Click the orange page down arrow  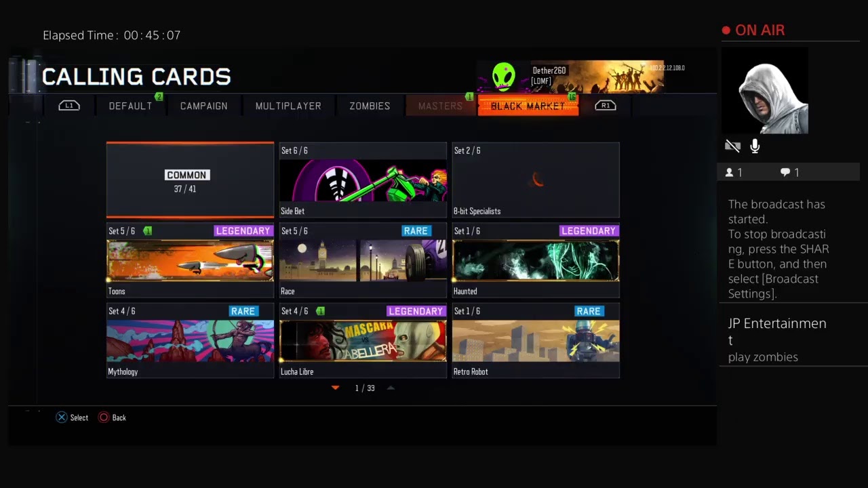pos(335,388)
